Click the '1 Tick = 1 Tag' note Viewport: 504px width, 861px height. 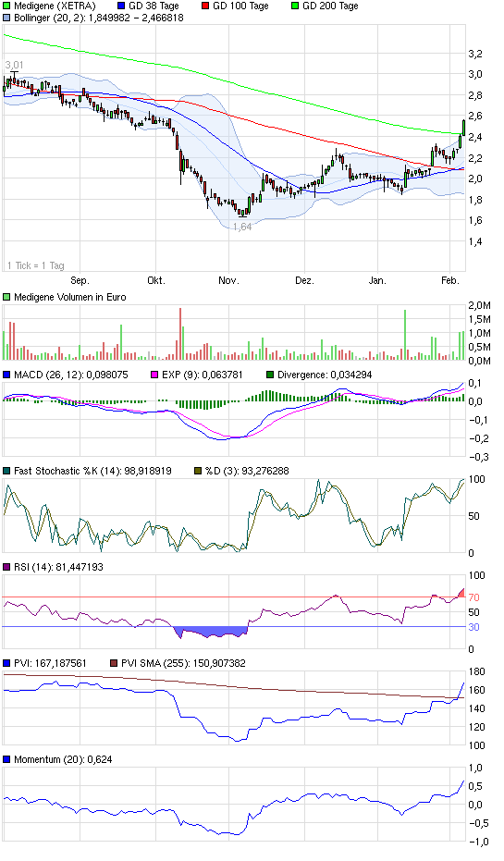[36, 265]
